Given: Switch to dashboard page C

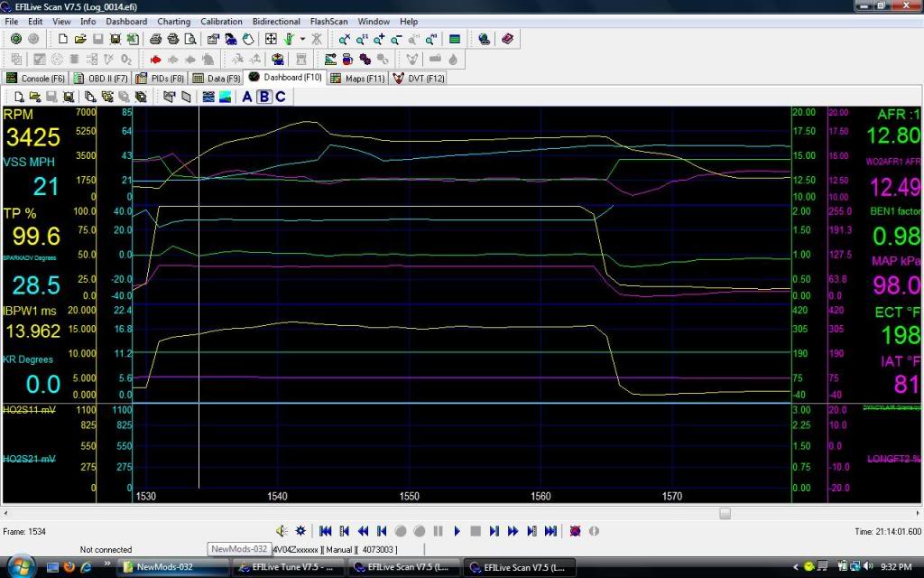Looking at the screenshot, I should click(281, 97).
